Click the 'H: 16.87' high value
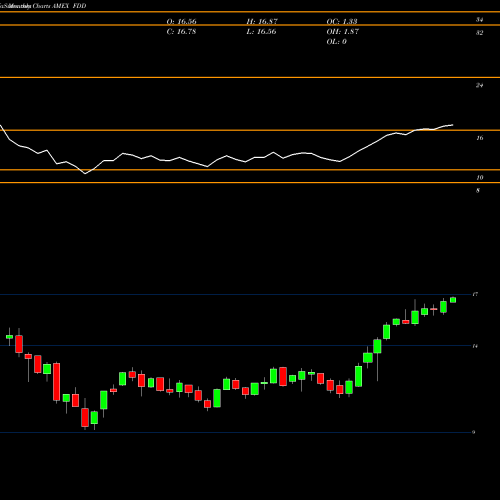The image size is (500, 500). click(x=262, y=22)
